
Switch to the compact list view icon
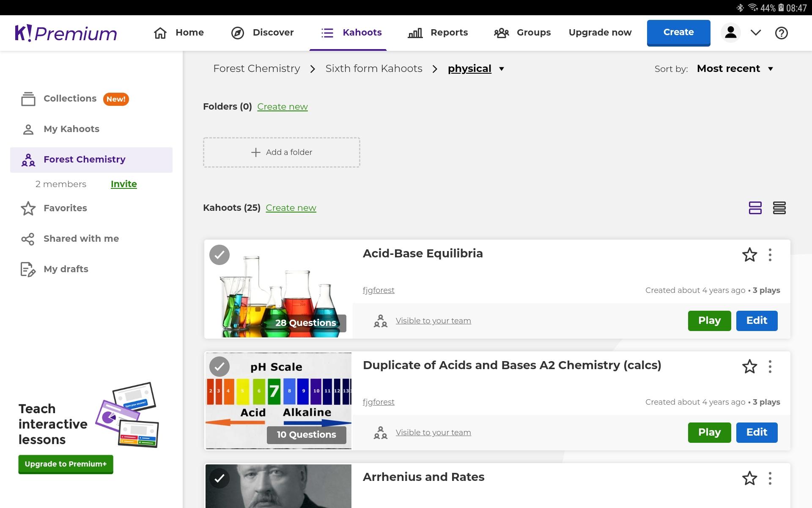(779, 208)
